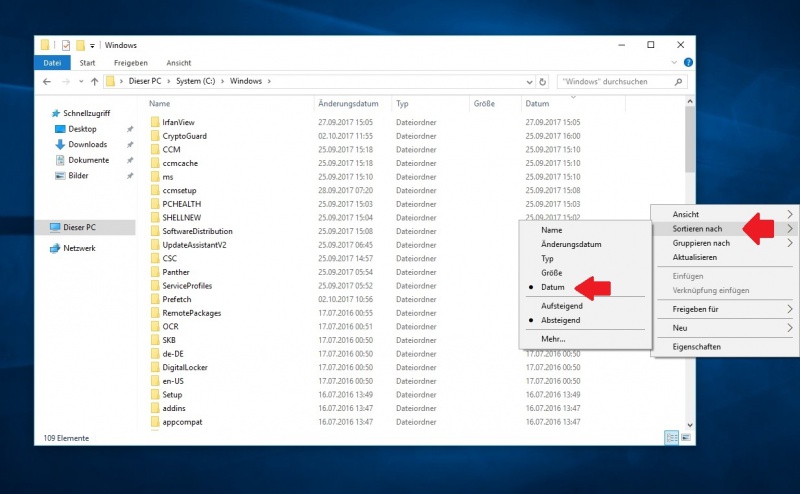Open the Ansicht ribbon tab
Viewport: 800px width, 494px height.
point(179,63)
